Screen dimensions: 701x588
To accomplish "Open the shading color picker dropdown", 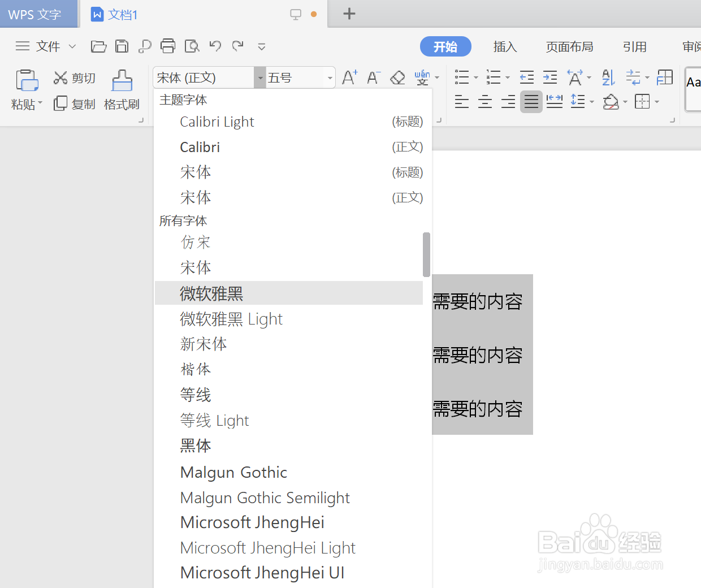I will (625, 102).
